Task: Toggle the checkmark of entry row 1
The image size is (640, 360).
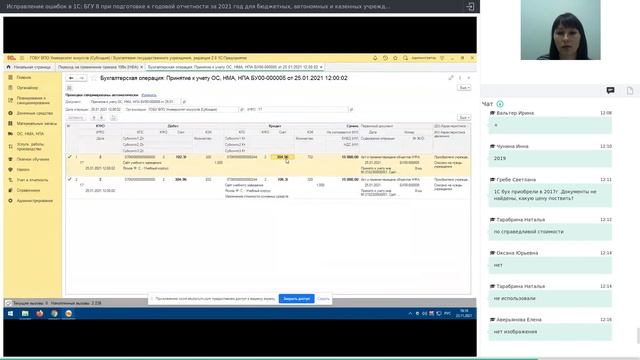Action: (x=69, y=157)
